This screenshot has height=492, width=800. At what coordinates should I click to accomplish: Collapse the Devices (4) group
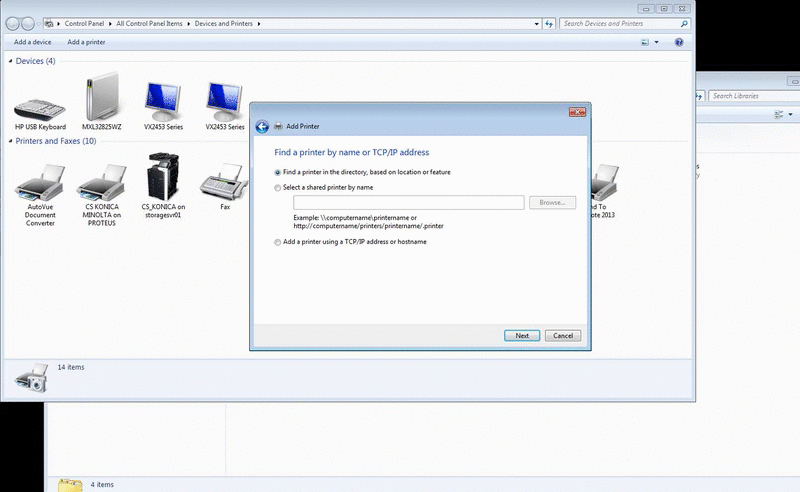(11, 61)
